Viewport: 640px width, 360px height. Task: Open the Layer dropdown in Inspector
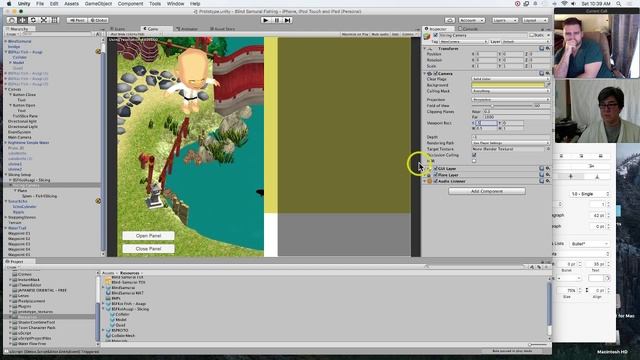526,42
